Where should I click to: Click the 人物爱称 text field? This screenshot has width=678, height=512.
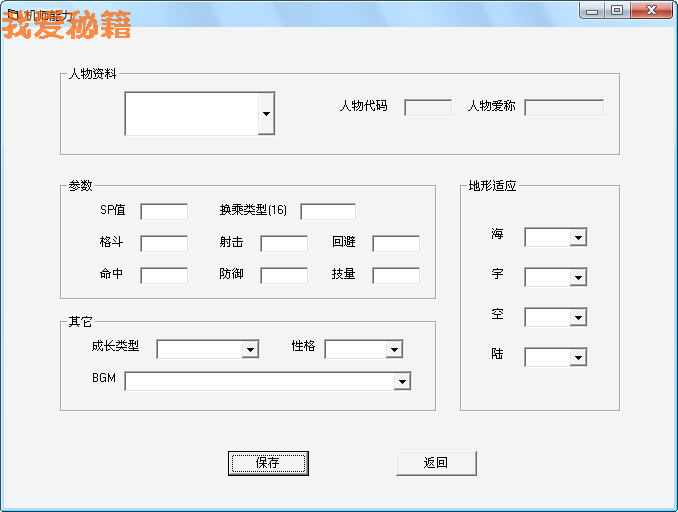[x=564, y=107]
